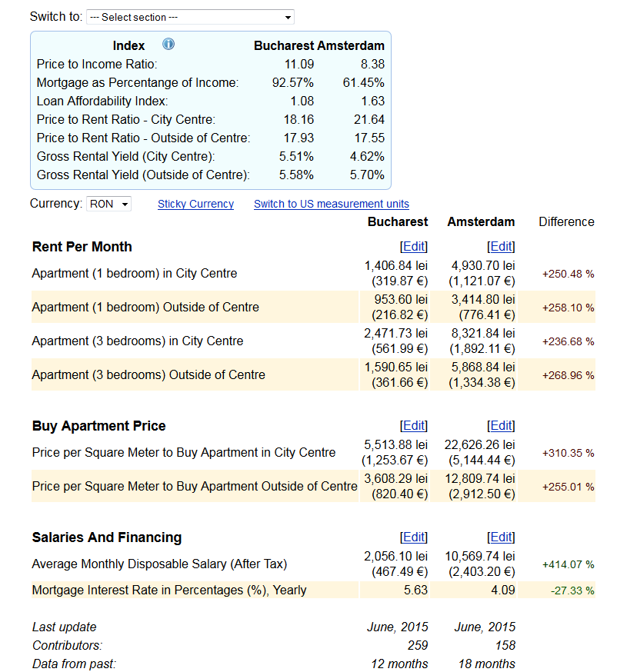Edit Bucharest Rent Per Month values
The width and height of the screenshot is (627, 672).
[414, 247]
